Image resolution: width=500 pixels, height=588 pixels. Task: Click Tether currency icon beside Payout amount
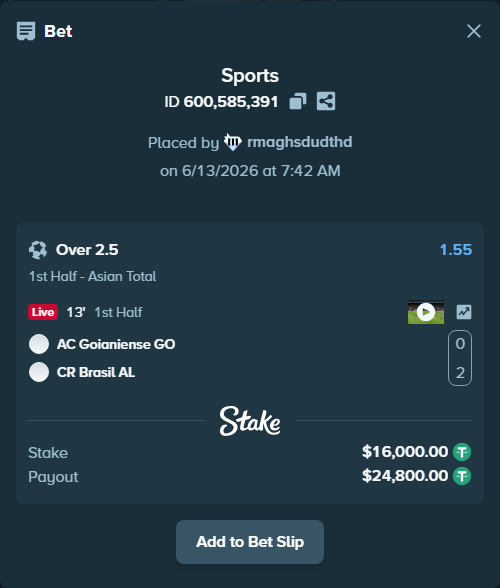pyautogui.click(x=462, y=476)
